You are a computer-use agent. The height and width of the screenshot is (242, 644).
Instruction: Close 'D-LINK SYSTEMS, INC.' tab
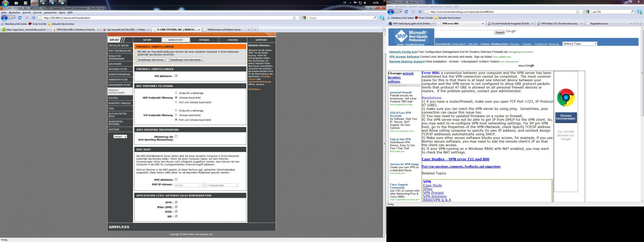(199, 30)
